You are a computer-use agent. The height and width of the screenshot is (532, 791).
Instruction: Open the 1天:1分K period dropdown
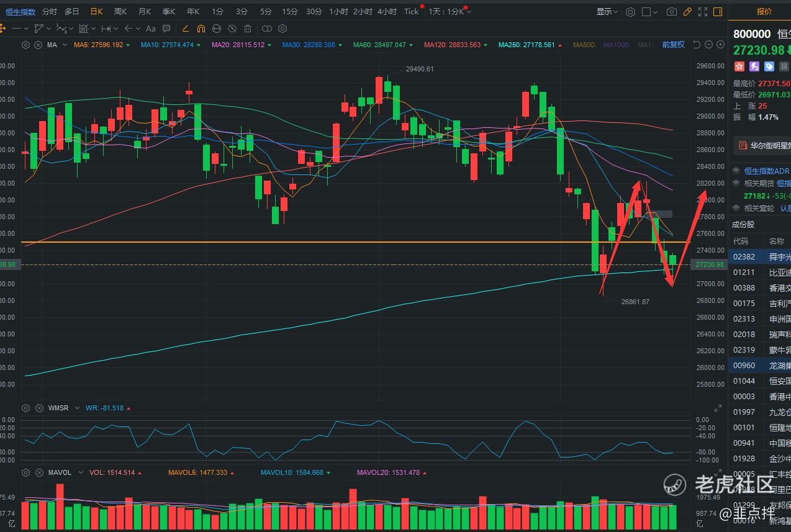coord(450,11)
